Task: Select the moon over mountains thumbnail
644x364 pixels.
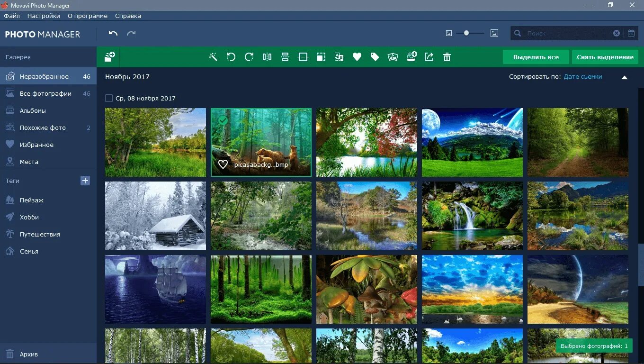Action: click(x=472, y=142)
